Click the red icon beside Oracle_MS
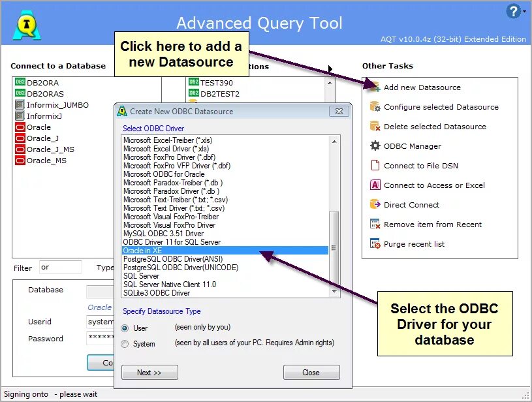The height and width of the screenshot is (402, 532). [x=20, y=161]
